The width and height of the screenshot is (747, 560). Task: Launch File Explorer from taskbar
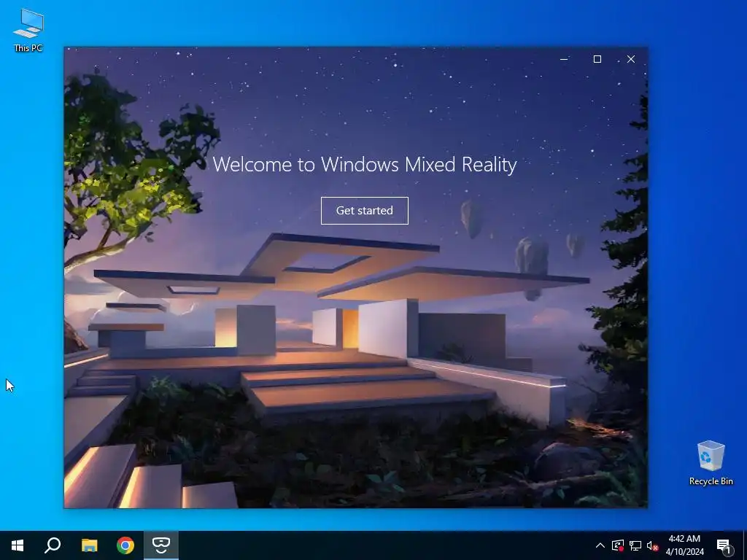click(89, 545)
